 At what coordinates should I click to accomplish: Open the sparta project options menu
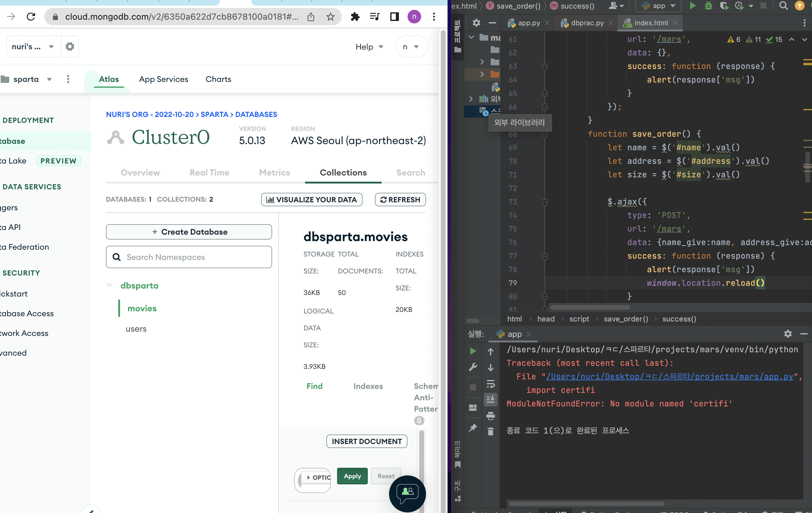coord(68,79)
